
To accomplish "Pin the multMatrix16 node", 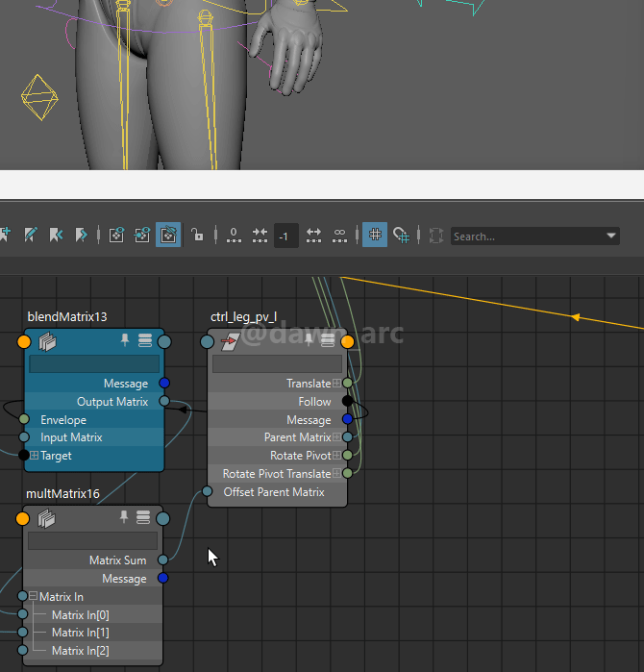I will click(x=123, y=517).
